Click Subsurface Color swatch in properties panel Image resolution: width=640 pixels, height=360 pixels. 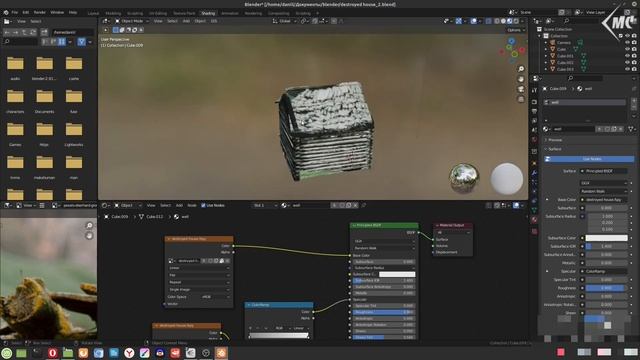607,238
